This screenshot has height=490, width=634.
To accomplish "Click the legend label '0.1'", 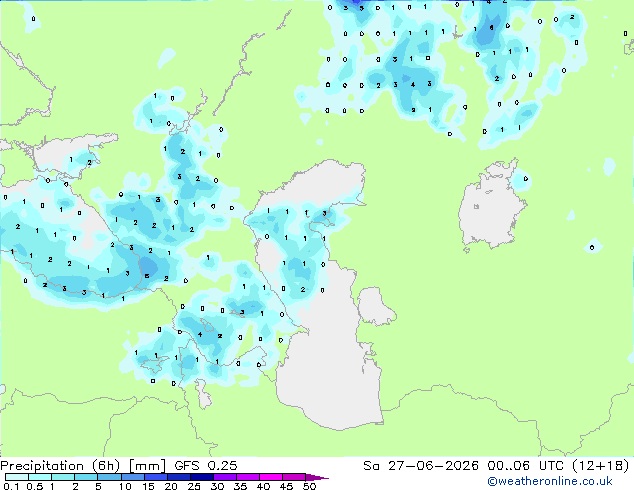I will click(x=11, y=486).
